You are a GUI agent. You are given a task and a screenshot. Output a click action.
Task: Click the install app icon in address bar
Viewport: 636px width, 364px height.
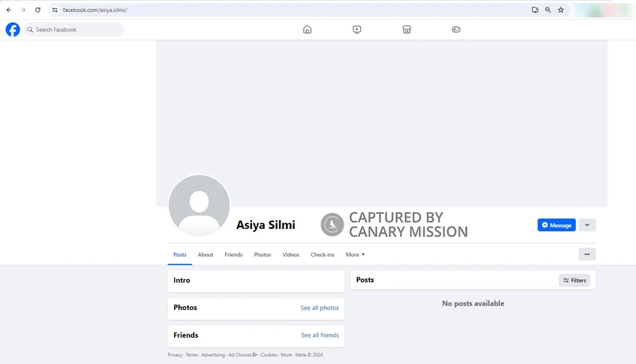[535, 10]
